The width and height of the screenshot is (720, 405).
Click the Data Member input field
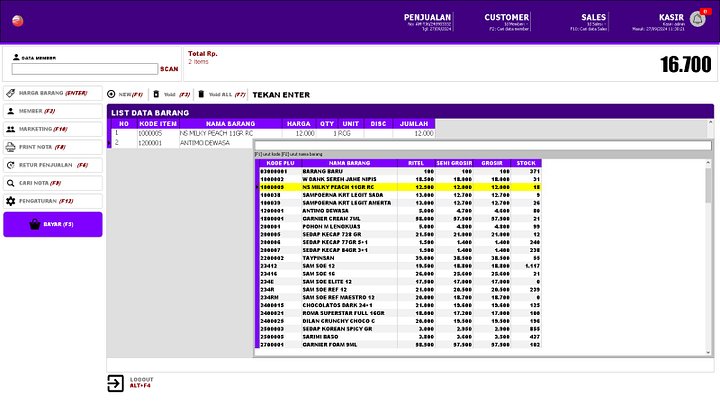pos(85,69)
